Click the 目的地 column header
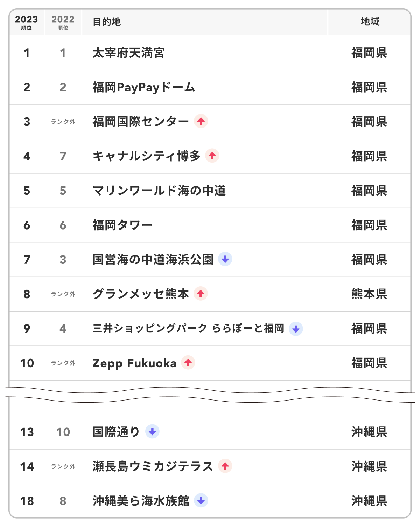 pos(107,22)
